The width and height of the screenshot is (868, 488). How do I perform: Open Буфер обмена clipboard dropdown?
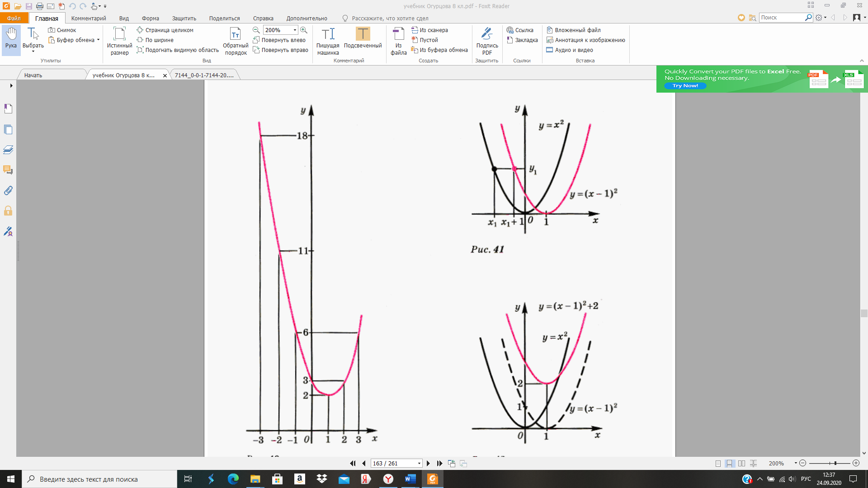pyautogui.click(x=74, y=40)
